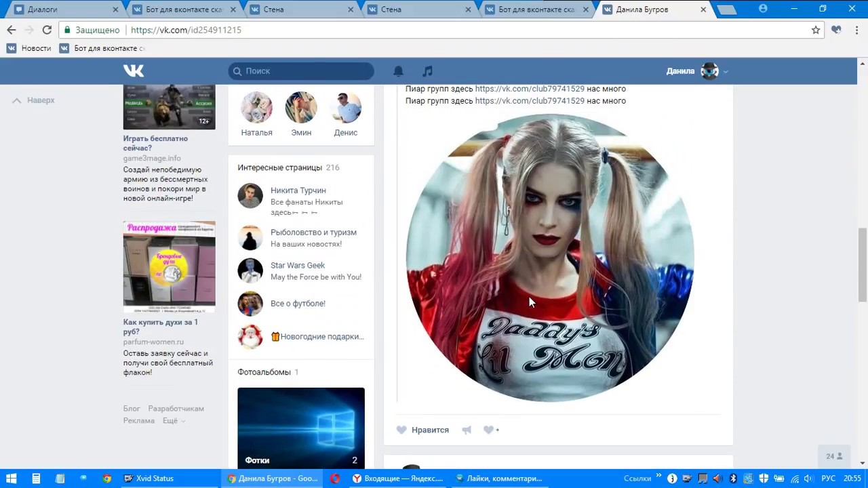The width and height of the screenshot is (868, 488).
Task: Open Windows Start menu
Action: 12,479
